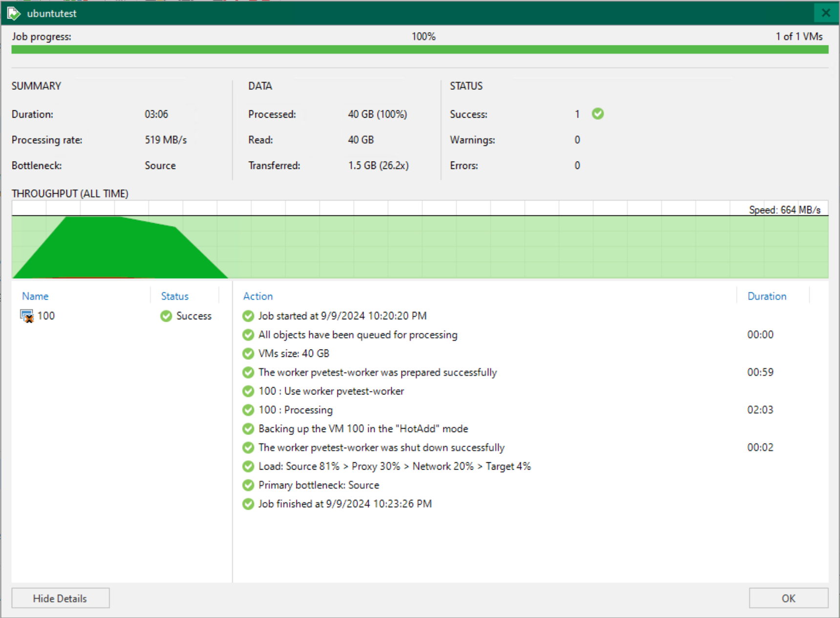
Task: Close the ubuntutest job window
Action: coord(825,13)
